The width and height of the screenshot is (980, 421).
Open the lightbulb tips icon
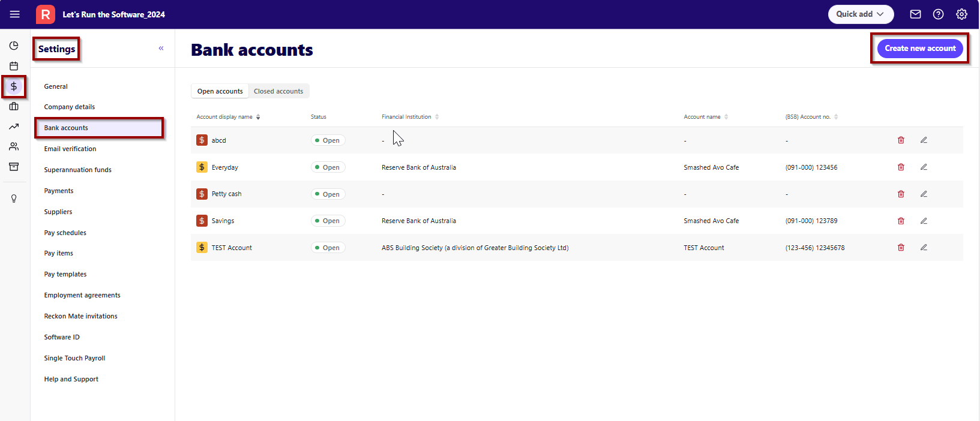(x=14, y=199)
